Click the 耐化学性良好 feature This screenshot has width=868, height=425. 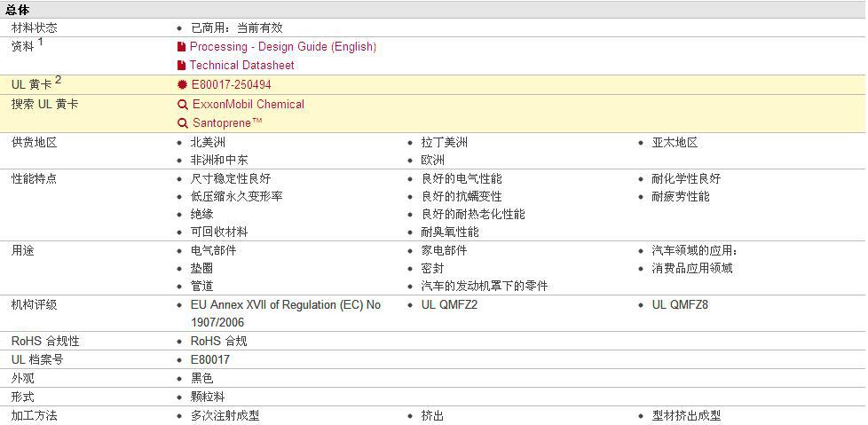(686, 178)
